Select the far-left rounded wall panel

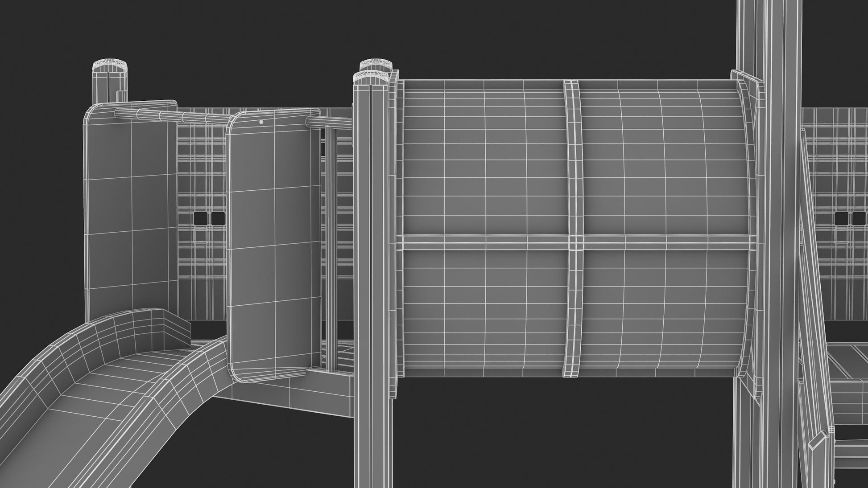tap(131, 214)
